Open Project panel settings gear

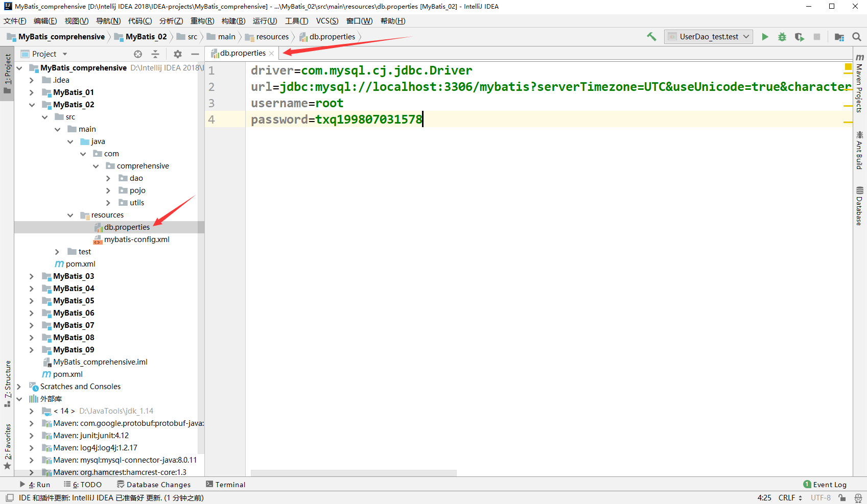(x=177, y=54)
